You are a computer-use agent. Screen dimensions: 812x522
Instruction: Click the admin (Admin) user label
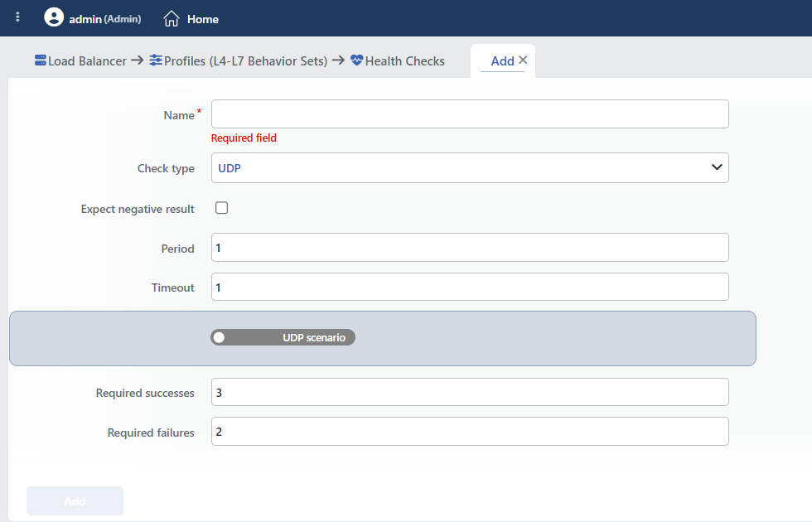[105, 19]
